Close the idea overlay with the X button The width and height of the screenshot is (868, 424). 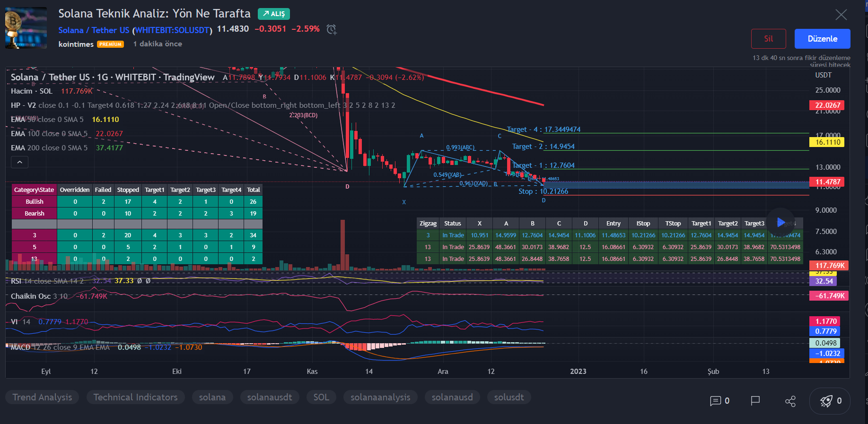[841, 15]
